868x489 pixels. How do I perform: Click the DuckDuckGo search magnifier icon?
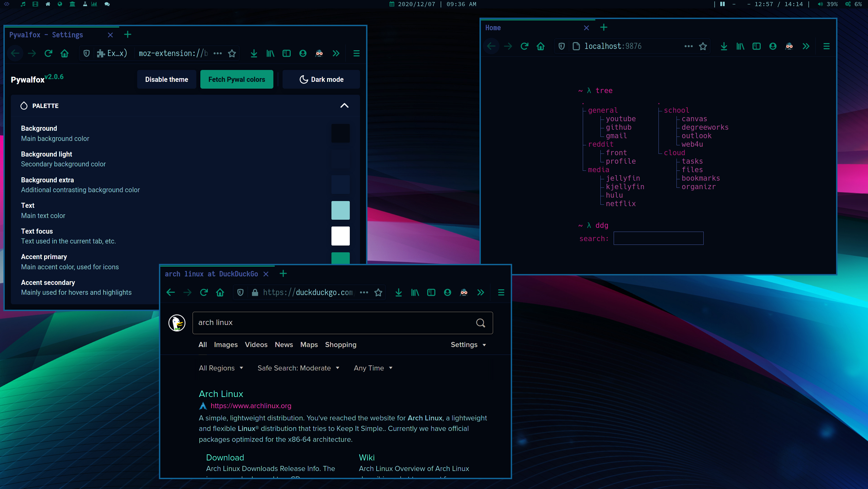coord(480,323)
